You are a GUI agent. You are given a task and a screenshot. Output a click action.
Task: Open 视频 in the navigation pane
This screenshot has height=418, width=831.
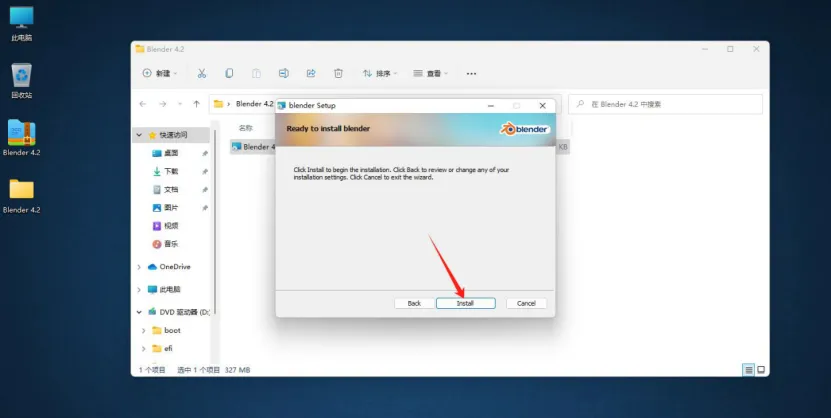(x=171, y=226)
